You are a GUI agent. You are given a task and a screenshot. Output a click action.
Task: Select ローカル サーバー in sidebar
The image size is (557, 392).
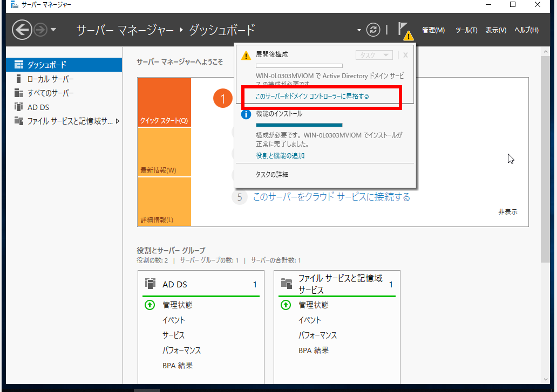[x=64, y=79]
